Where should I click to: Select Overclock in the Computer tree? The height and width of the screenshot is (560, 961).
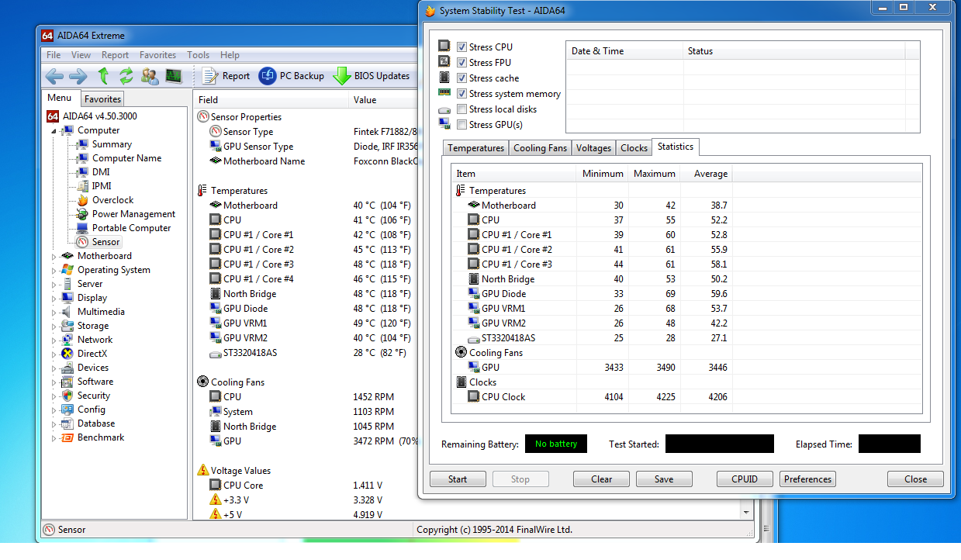(112, 200)
